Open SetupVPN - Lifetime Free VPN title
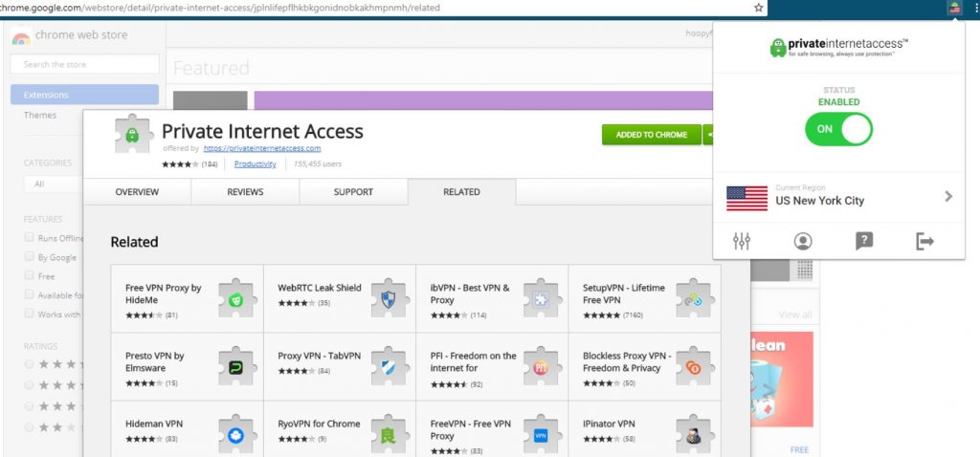This screenshot has height=457, width=980. pos(624,294)
